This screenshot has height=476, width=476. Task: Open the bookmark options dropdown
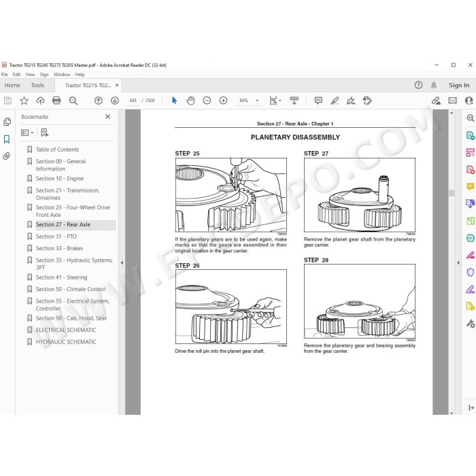(x=27, y=133)
